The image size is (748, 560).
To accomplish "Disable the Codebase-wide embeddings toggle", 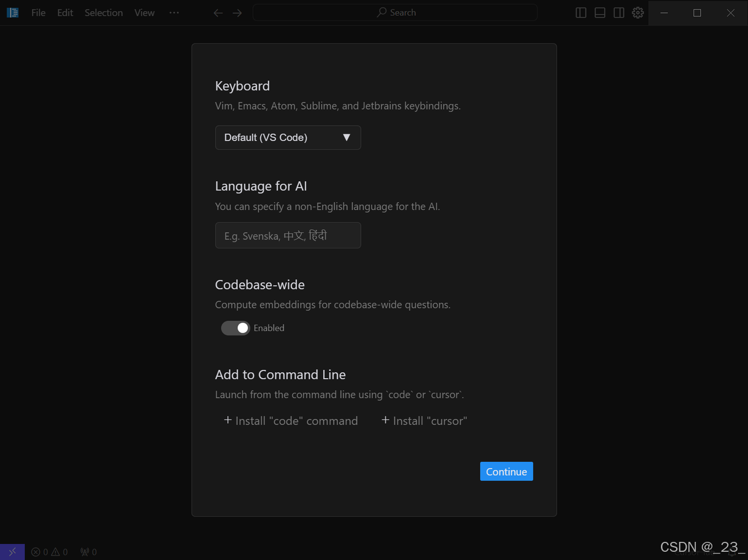I will pyautogui.click(x=236, y=328).
